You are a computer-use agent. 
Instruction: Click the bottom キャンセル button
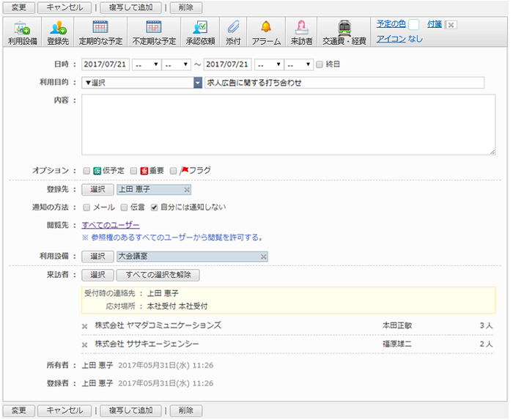[64, 410]
